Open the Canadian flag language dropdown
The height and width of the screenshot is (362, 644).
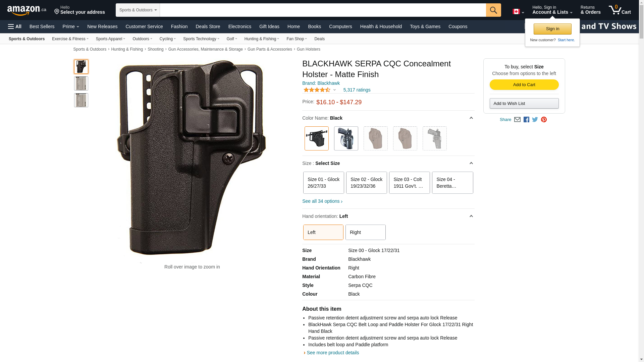tap(518, 12)
